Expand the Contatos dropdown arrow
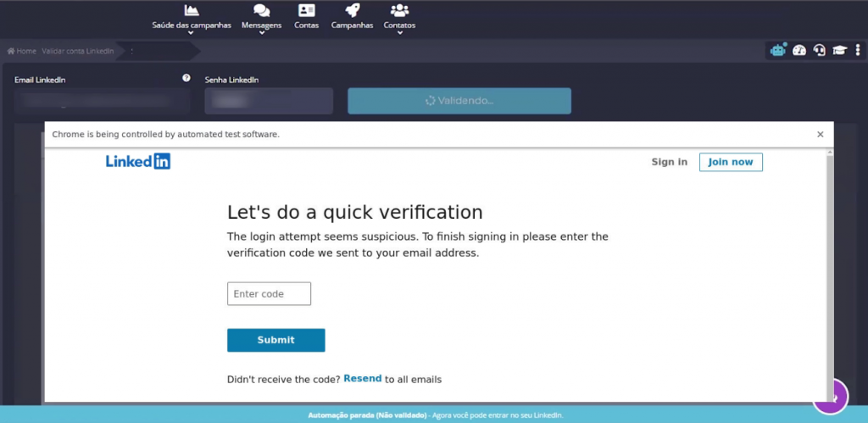Screen dimensions: 868x423 pos(399,33)
